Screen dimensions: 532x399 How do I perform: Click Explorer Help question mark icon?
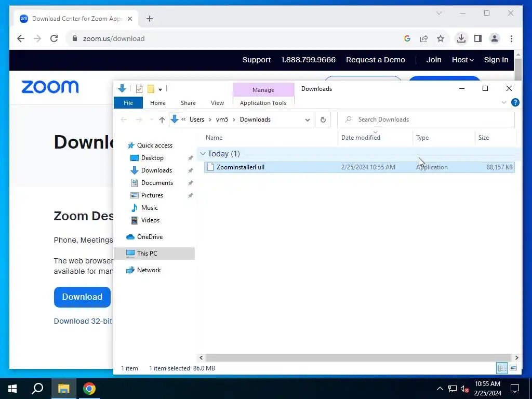click(515, 102)
